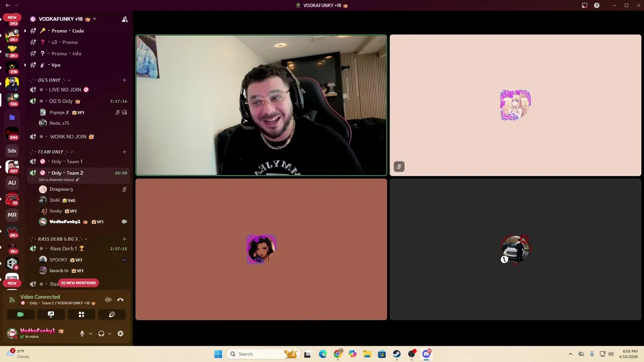Image resolution: width=644 pixels, height=362 pixels.
Task: Mute the microphone in user panel
Action: pos(82,333)
